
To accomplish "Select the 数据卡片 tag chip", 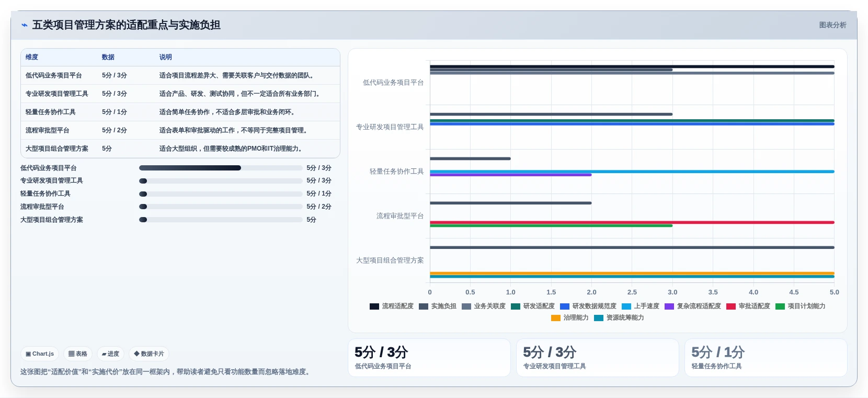I will pos(149,354).
